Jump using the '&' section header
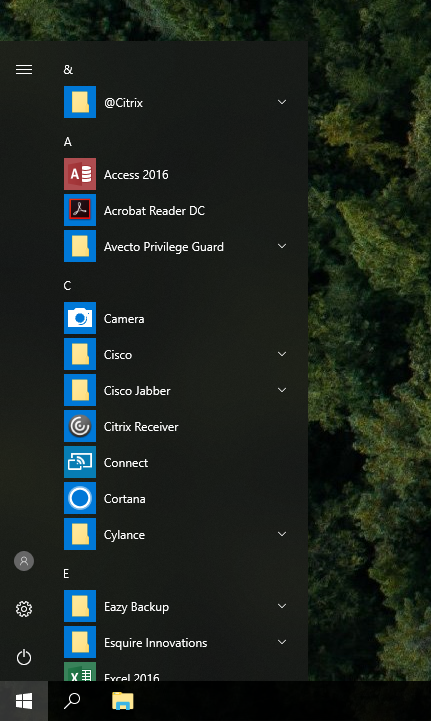This screenshot has height=721, width=431. [68, 69]
